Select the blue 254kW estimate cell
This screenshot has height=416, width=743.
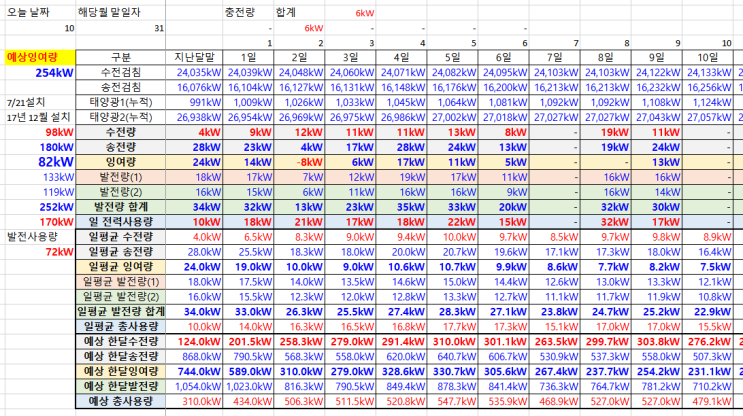[x=40, y=72]
